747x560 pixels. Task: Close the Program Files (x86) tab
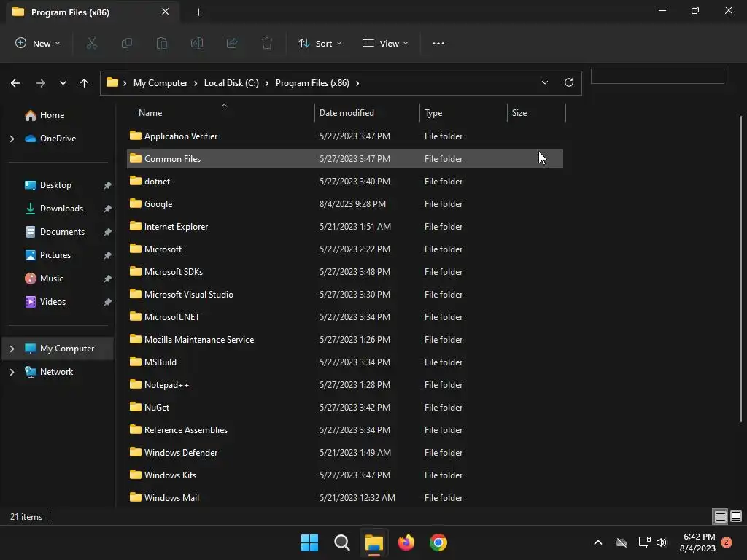(x=166, y=12)
